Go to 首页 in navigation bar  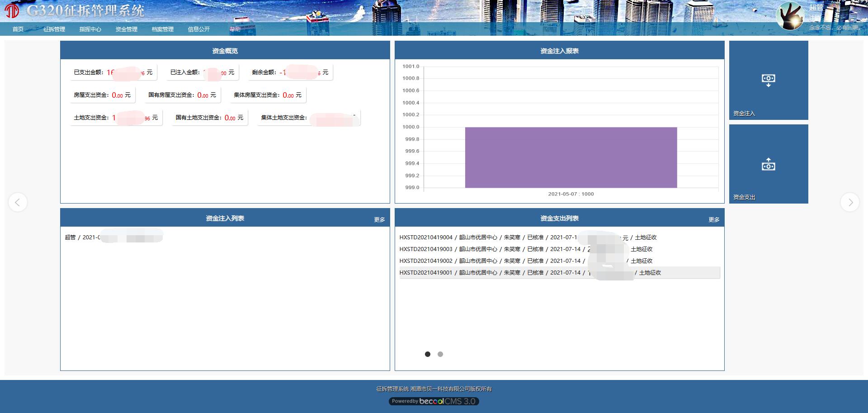click(18, 29)
